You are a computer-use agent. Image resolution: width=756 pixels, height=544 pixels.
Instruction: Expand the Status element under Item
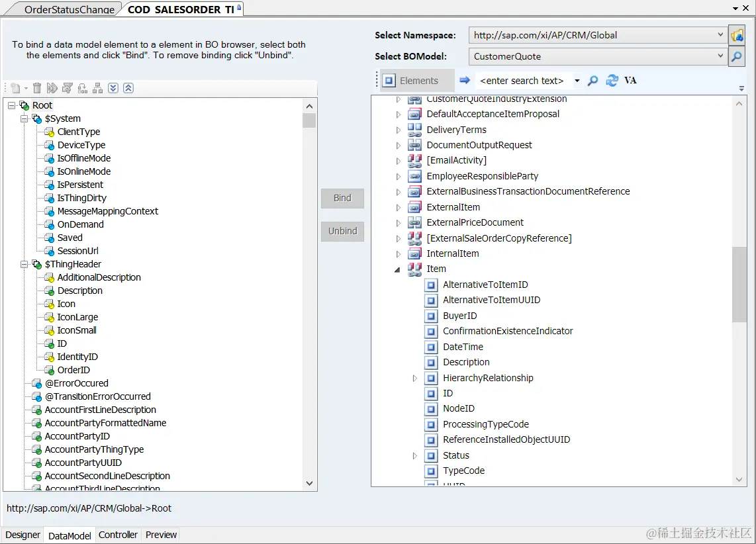pyautogui.click(x=414, y=456)
